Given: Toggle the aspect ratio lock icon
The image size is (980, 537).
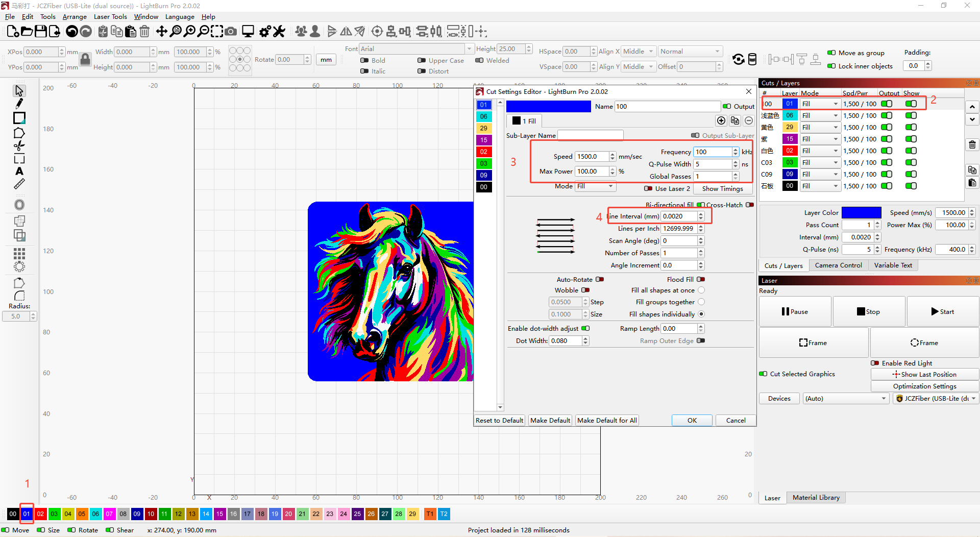Looking at the screenshot, I should 85,59.
